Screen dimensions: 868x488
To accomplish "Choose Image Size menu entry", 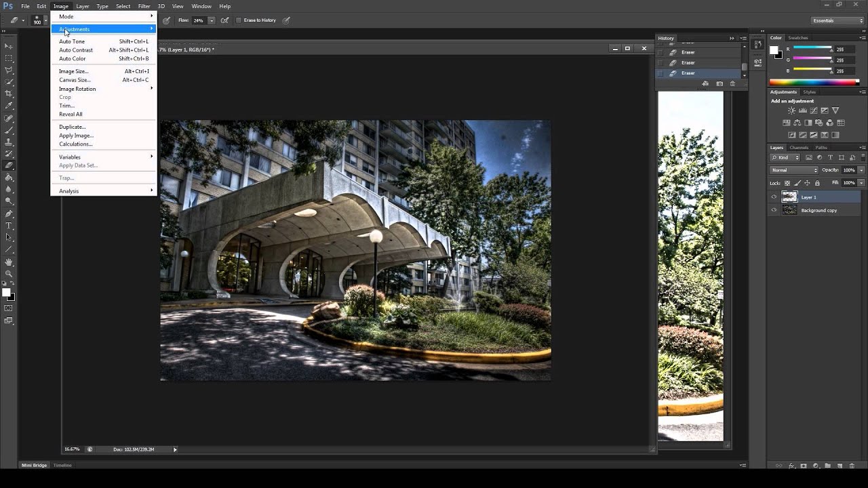I will [104, 71].
